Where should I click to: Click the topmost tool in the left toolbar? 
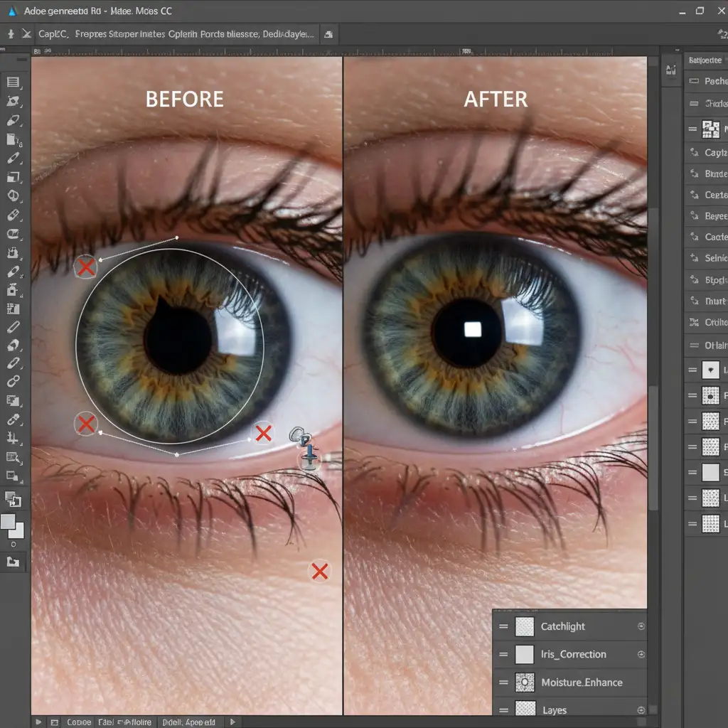point(14,82)
